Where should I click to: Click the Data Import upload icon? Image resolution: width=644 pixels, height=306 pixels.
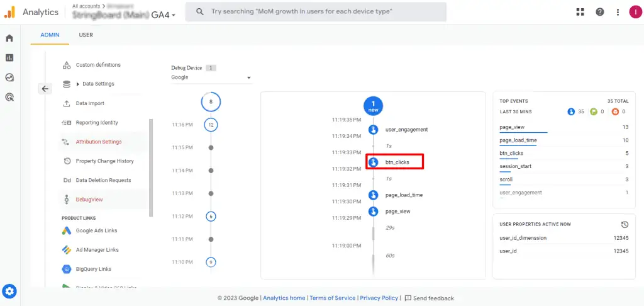[x=67, y=104]
